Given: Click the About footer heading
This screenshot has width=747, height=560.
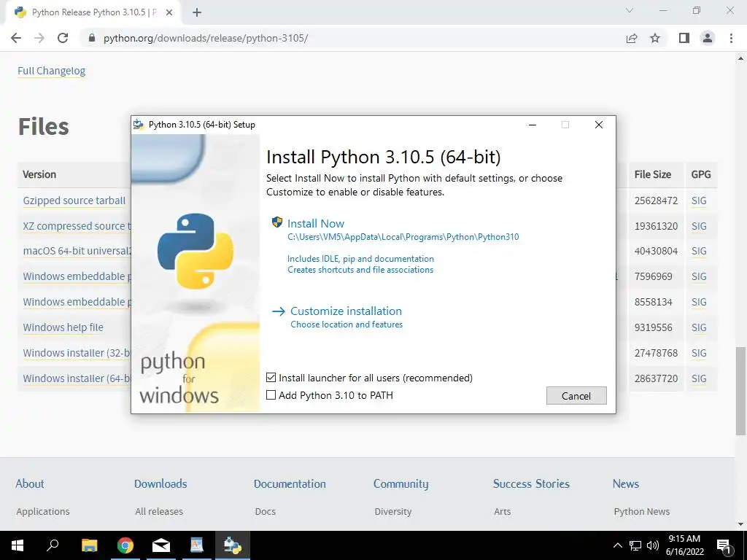Looking at the screenshot, I should [29, 484].
